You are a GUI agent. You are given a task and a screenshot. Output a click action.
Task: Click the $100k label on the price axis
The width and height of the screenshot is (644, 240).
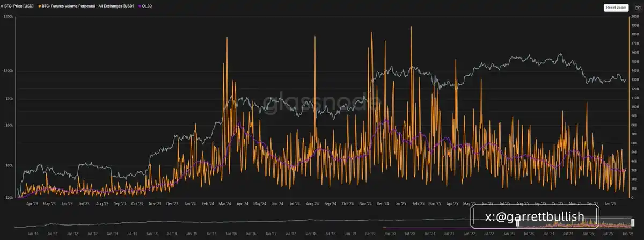click(x=8, y=71)
